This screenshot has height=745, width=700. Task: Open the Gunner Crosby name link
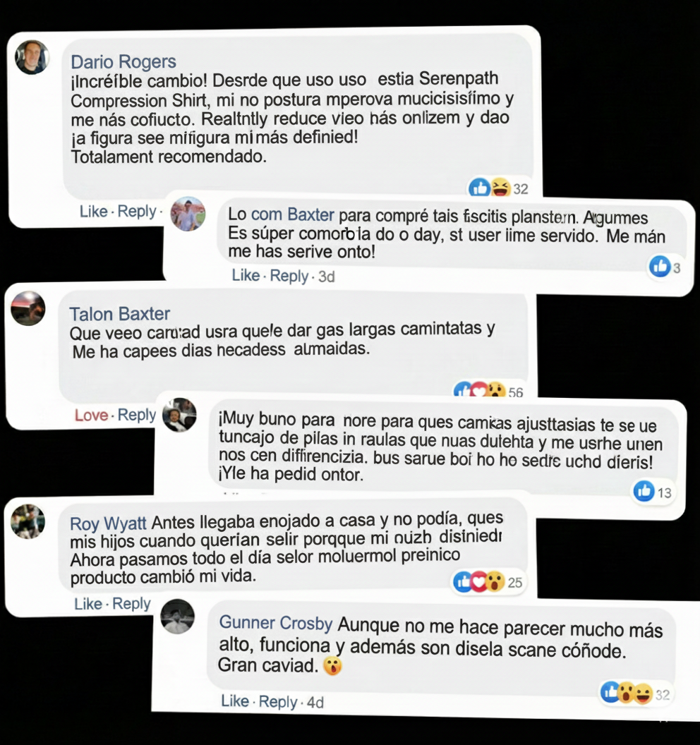coord(276,622)
